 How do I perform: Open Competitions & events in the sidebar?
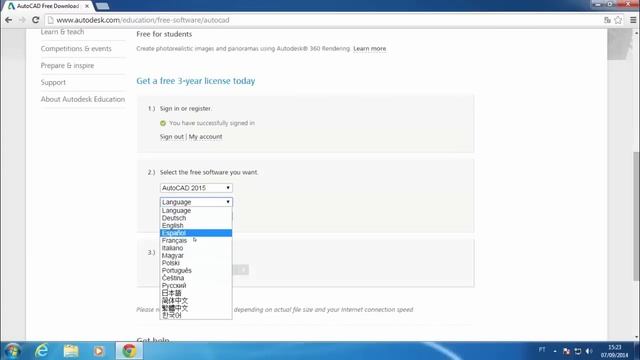(76, 49)
